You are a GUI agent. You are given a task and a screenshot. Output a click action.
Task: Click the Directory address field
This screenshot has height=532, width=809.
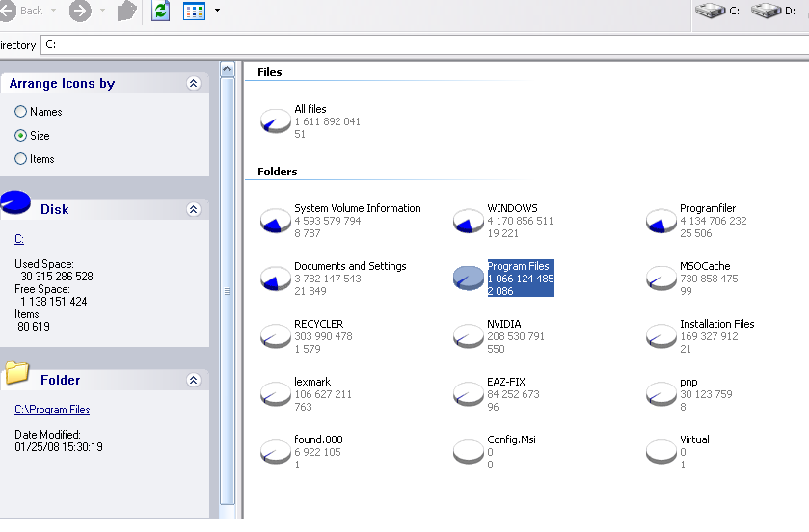424,45
